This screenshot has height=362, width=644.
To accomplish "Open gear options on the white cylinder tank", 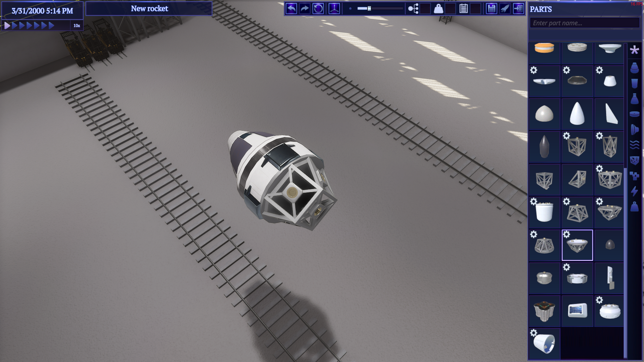I will [x=534, y=201].
